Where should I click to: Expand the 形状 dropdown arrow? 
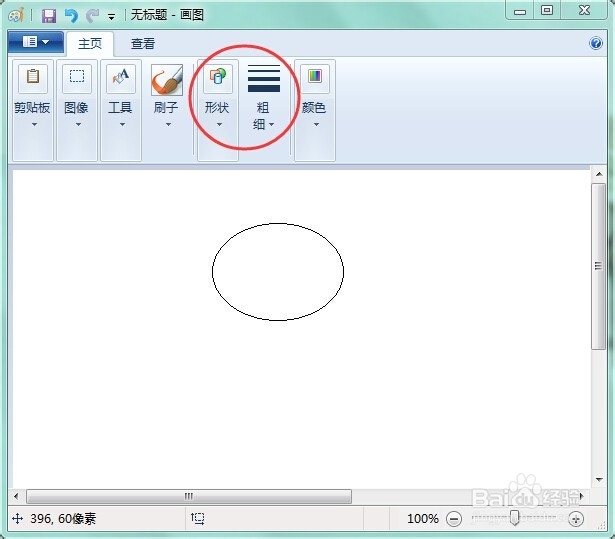pos(219,124)
